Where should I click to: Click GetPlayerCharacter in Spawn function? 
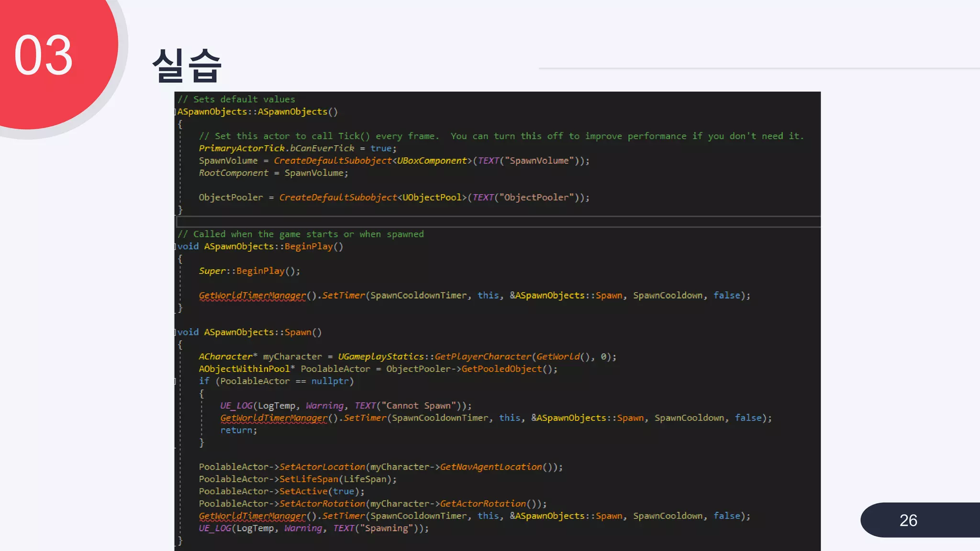tap(482, 357)
